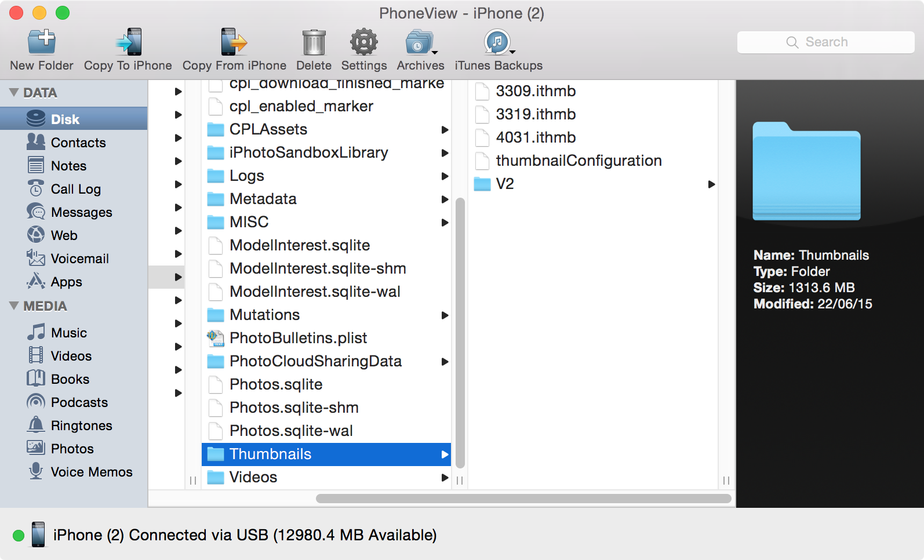Expand the V2 folder arrow
The width and height of the screenshot is (924, 560).
tap(711, 184)
